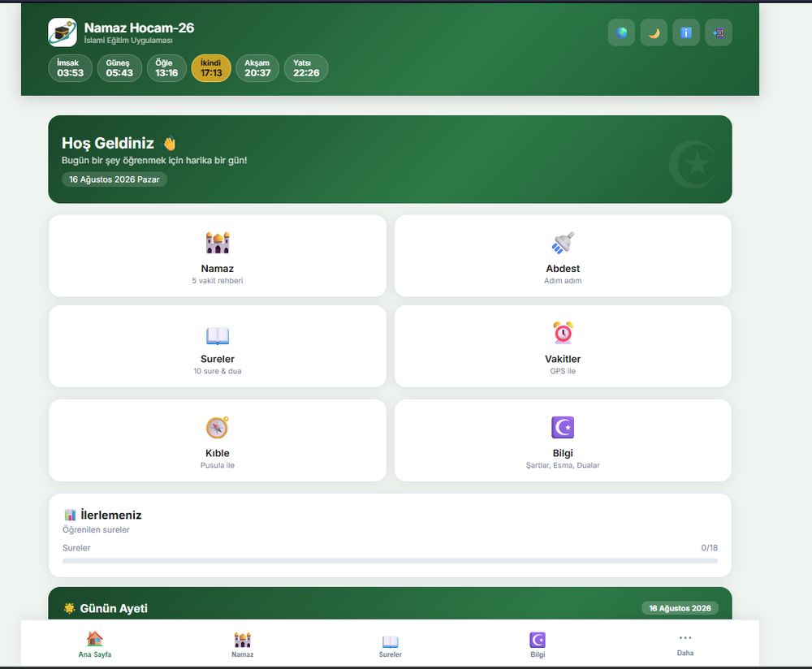Select the Öğle 13:16 prayer time pill
The width and height of the screenshot is (812, 669).
click(166, 68)
